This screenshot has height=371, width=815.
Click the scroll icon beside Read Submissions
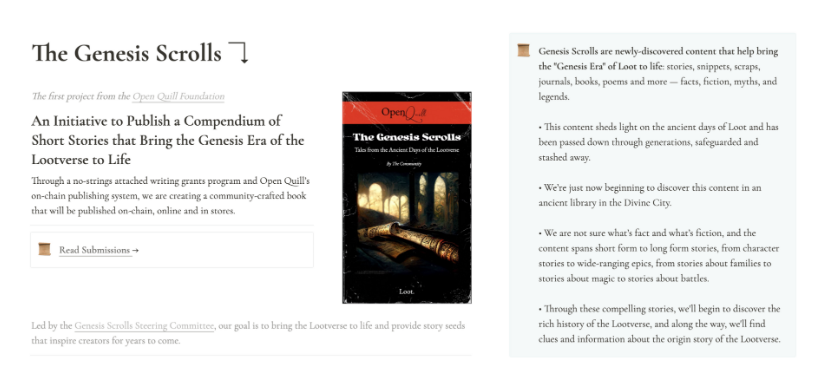(x=45, y=249)
